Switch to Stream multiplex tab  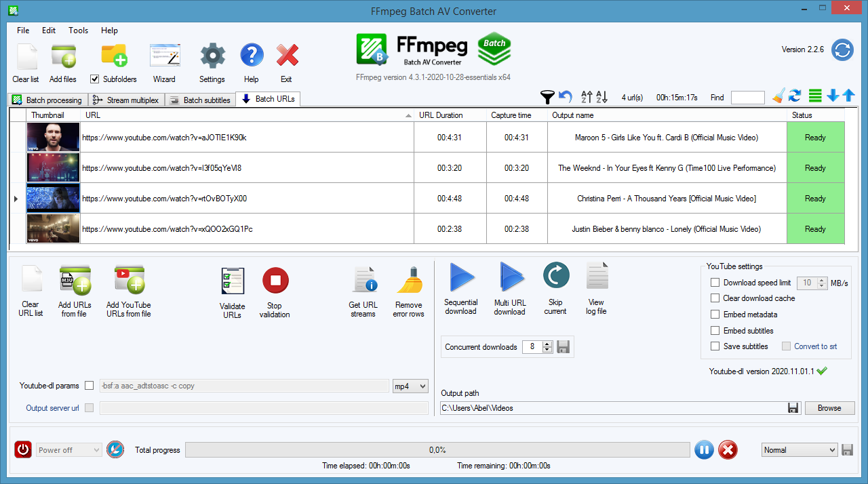click(x=126, y=100)
